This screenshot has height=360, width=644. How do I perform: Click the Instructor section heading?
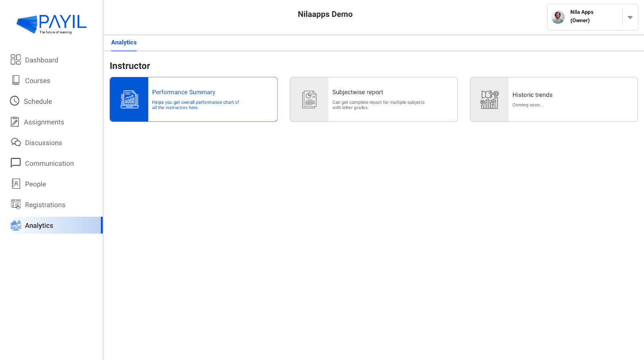[x=130, y=66]
